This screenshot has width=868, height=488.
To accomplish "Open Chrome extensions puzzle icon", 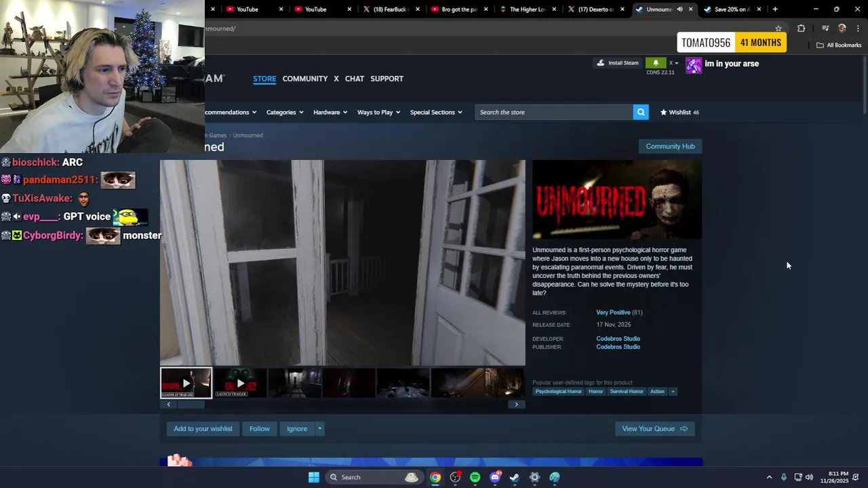I will pyautogui.click(x=802, y=28).
